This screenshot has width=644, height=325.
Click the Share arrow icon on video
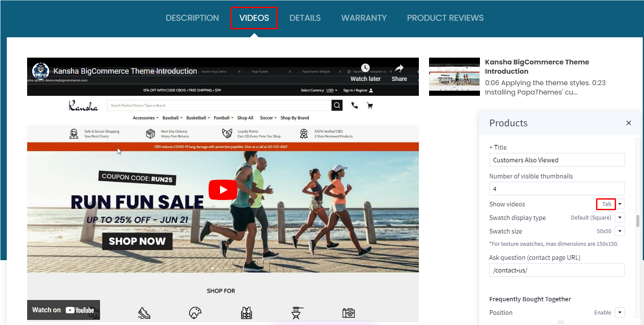point(399,68)
